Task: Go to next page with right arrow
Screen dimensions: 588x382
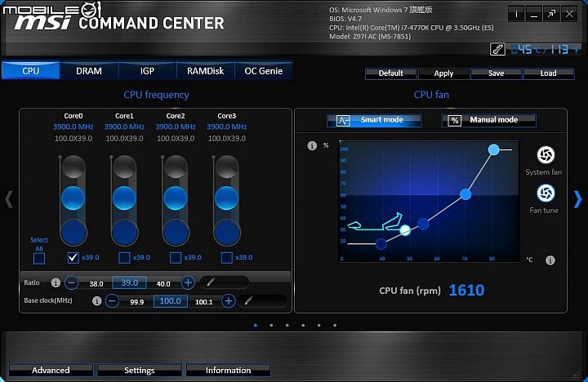Action: click(578, 199)
